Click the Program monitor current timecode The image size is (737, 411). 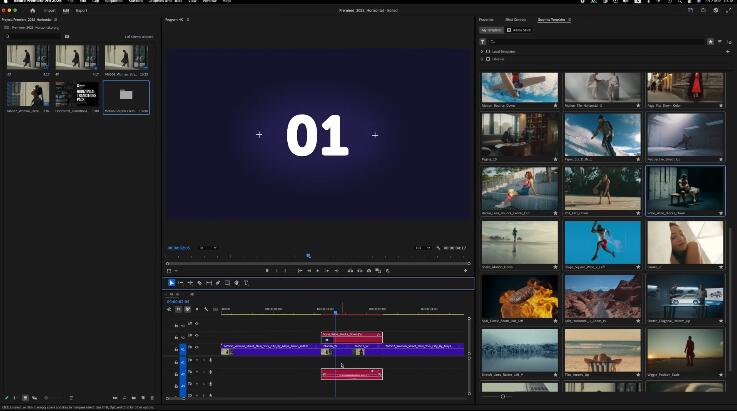(x=179, y=248)
